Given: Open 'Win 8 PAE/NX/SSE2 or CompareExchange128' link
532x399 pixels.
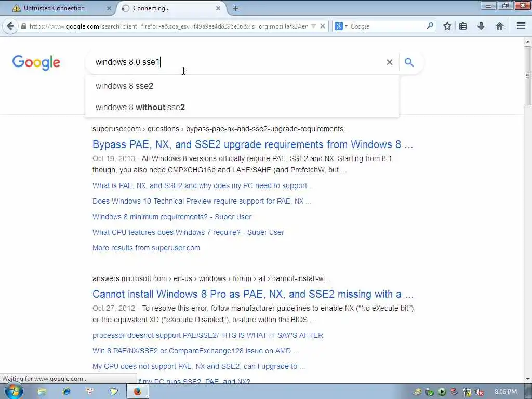Looking at the screenshot, I should (x=195, y=351).
